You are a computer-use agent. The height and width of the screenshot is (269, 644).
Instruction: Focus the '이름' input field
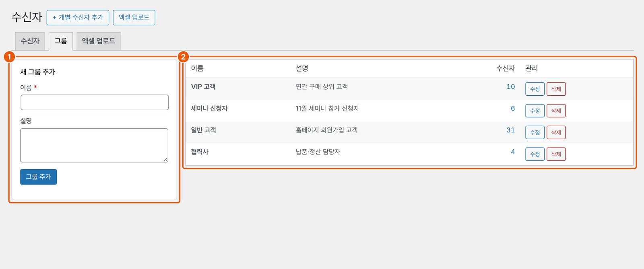coord(95,103)
